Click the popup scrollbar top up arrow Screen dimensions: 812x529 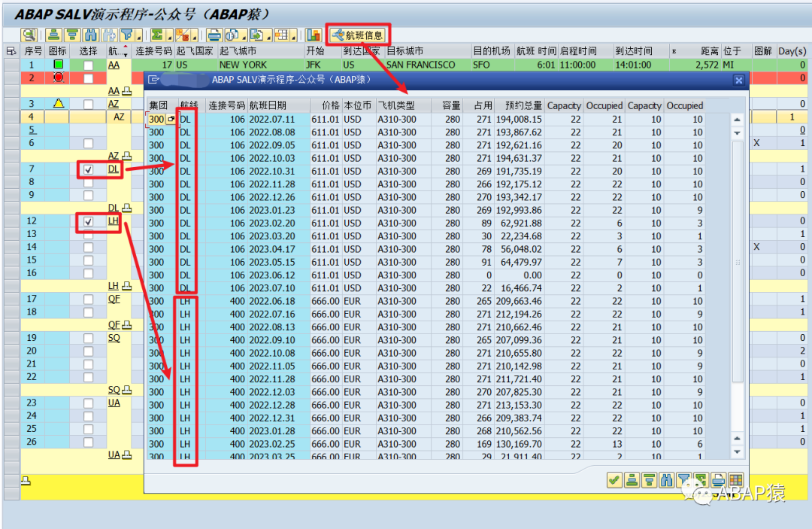[x=738, y=120]
